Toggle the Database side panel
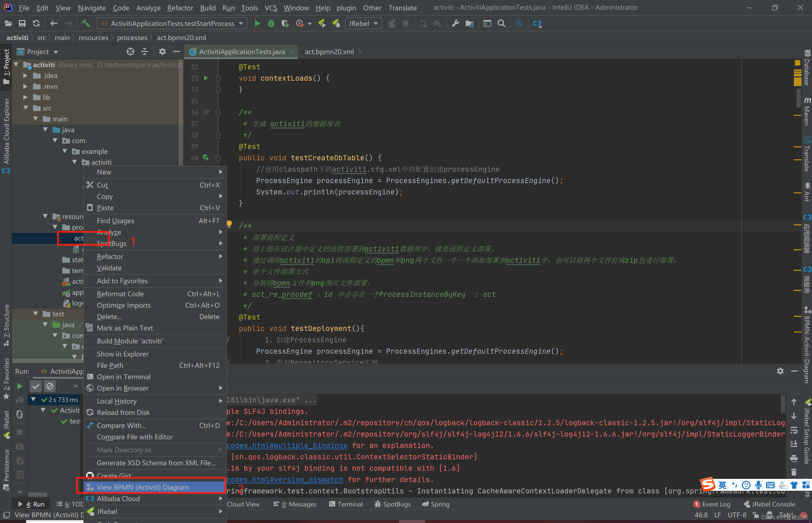The width and height of the screenshot is (812, 523). pos(807,68)
